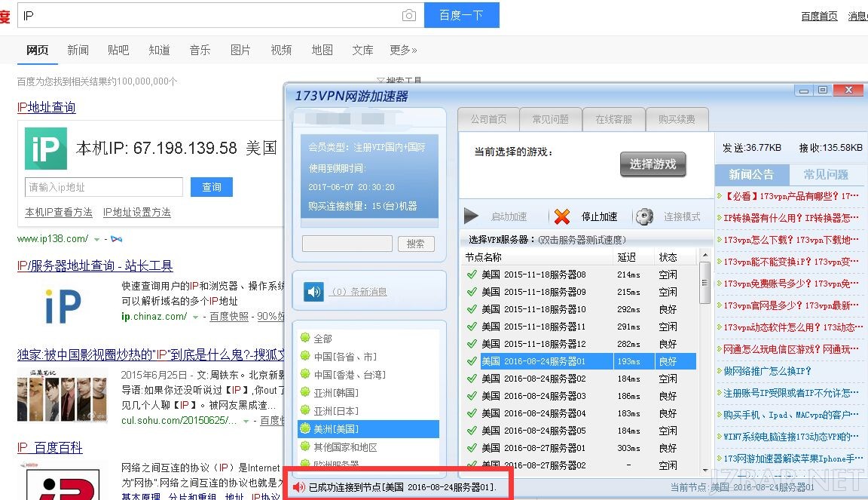
Task: Open the 购买续费 tab in VPN window
Action: (x=677, y=119)
